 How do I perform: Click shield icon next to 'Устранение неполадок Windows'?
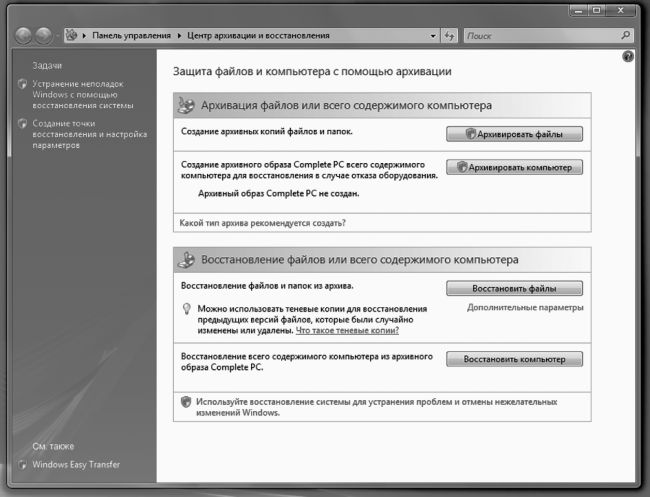[x=23, y=85]
